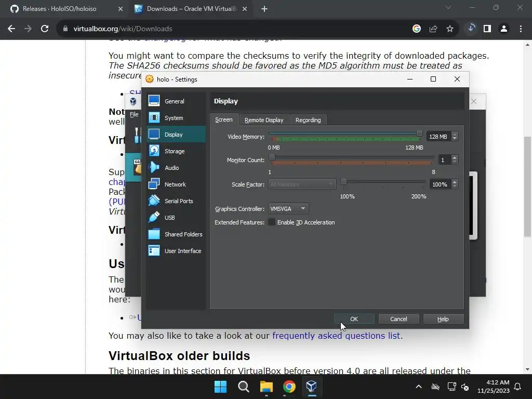Open Shared Folders settings icon
This screenshot has width=532, height=399.
(x=154, y=234)
